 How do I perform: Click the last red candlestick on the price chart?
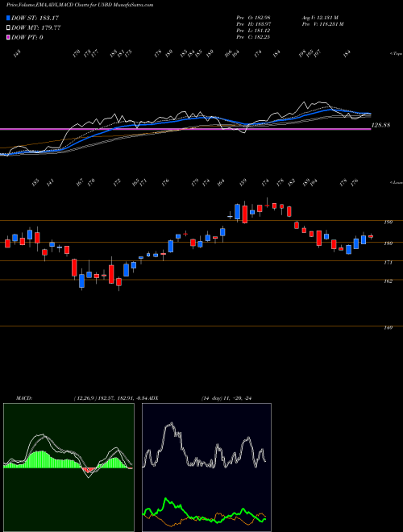371,236
